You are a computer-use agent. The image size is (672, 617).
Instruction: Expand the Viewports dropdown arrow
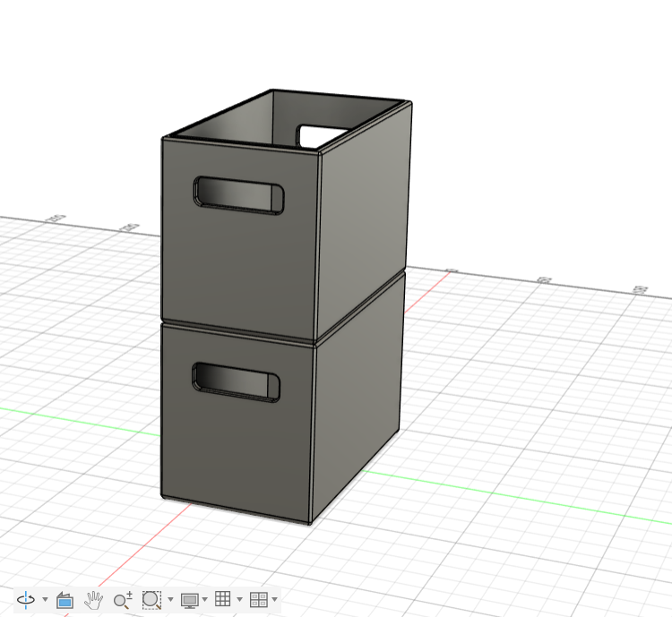tap(275, 599)
